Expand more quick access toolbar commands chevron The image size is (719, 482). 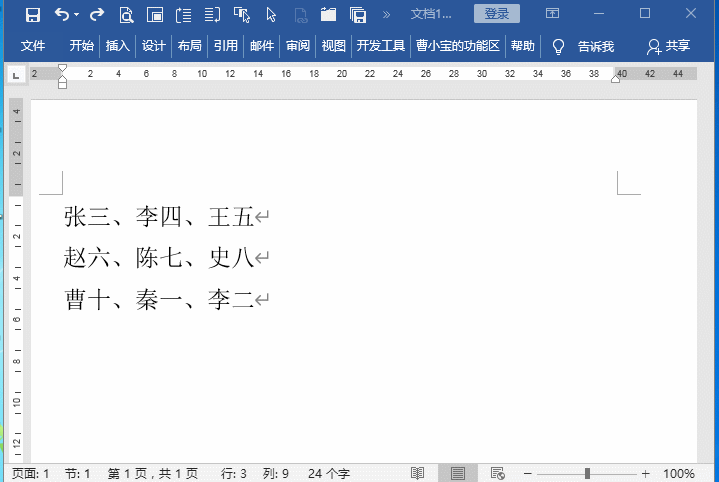pos(387,15)
